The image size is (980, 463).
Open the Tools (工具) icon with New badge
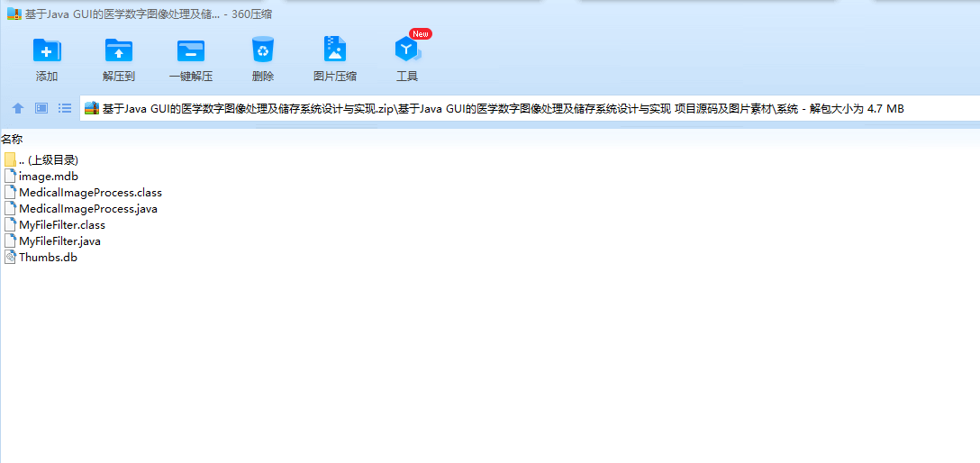pyautogui.click(x=407, y=49)
